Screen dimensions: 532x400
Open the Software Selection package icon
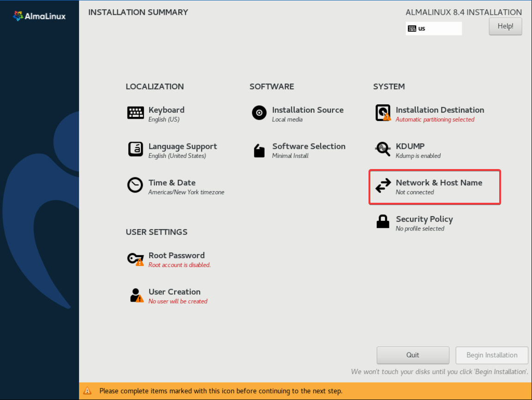[259, 151]
